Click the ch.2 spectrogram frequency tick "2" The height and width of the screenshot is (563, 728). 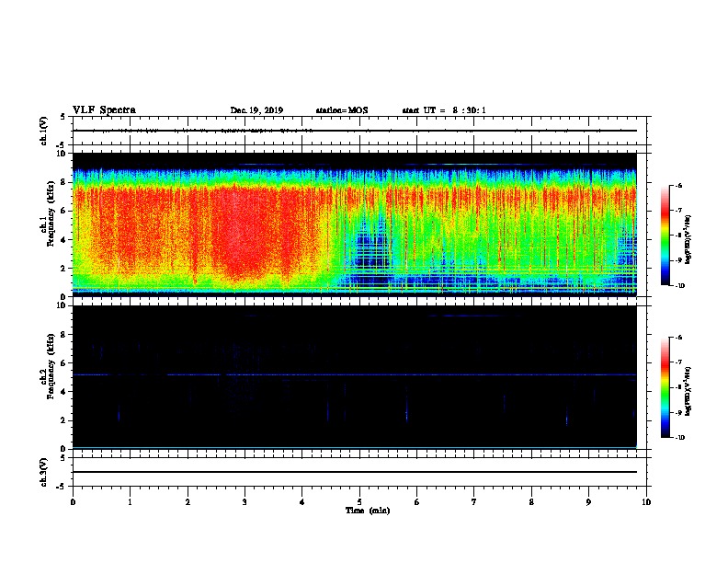click(64, 420)
